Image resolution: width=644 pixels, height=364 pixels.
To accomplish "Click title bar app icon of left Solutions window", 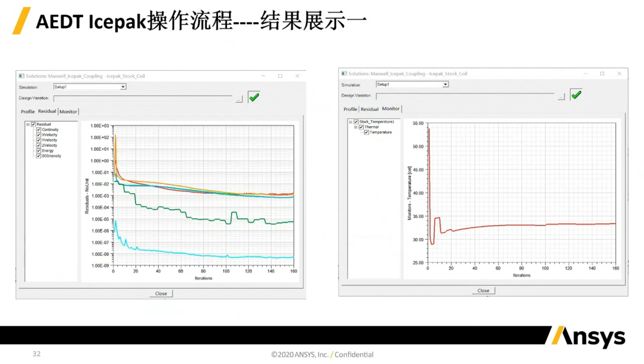I will [22, 76].
